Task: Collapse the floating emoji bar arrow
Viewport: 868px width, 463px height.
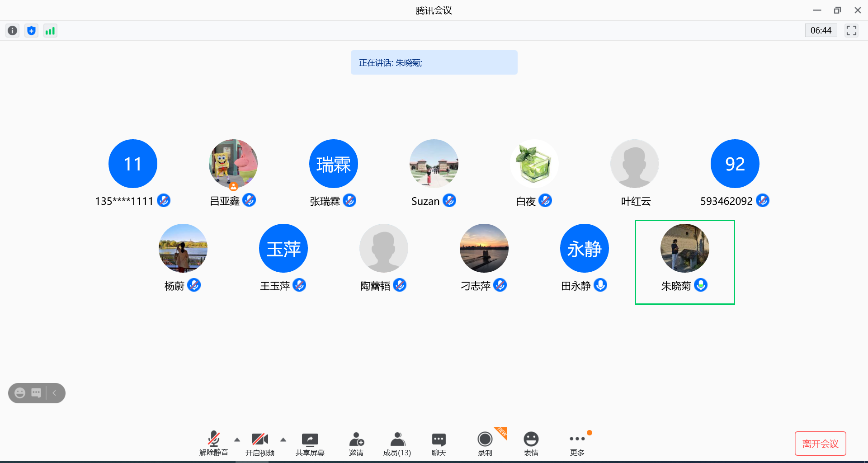Action: click(x=55, y=393)
